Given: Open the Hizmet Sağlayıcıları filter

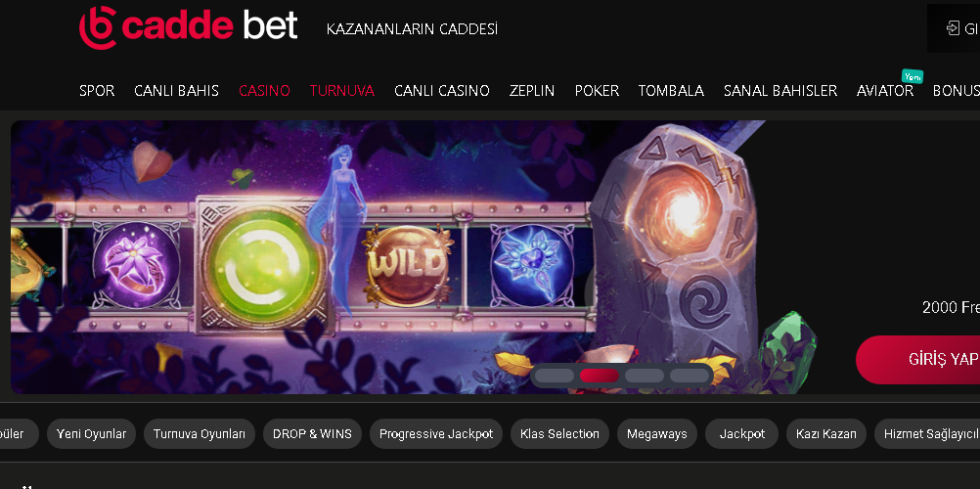Looking at the screenshot, I should coord(927,434).
